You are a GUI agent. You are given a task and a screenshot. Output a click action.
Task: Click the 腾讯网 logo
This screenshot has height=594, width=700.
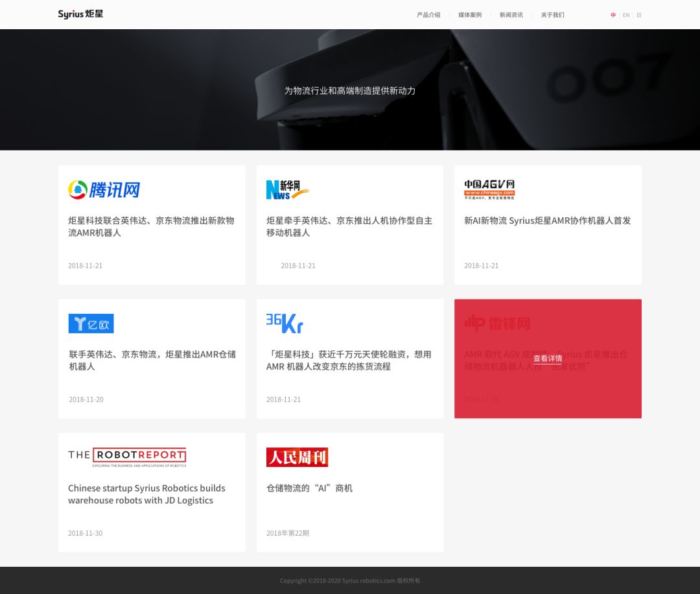pos(104,189)
